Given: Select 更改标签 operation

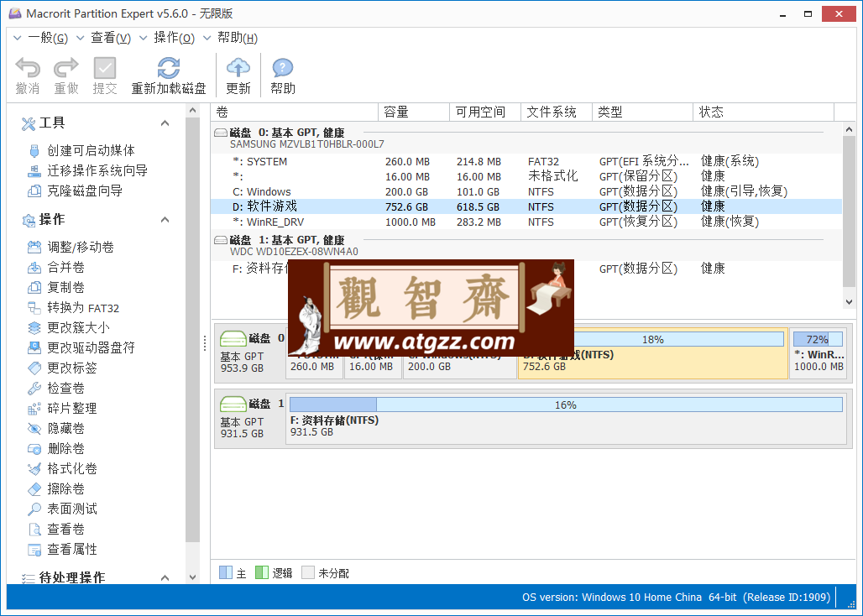Looking at the screenshot, I should pyautogui.click(x=71, y=368).
